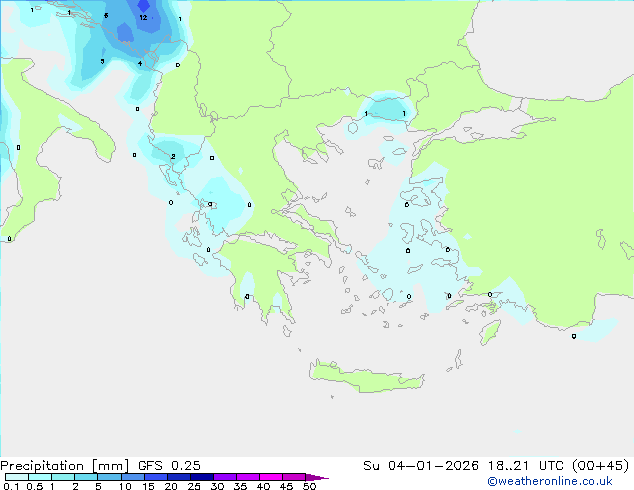This screenshot has width=634, height=490.
Task: Select the 0.5 to 1 mm legend swatch
Action: tap(40, 477)
